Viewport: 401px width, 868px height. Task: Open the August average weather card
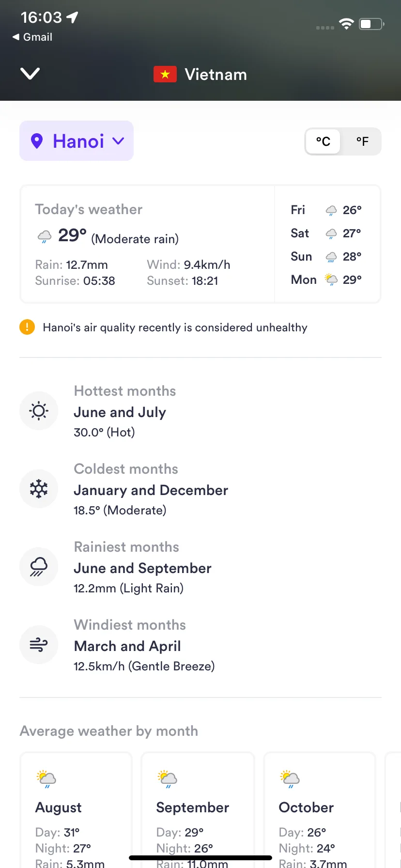point(76,810)
